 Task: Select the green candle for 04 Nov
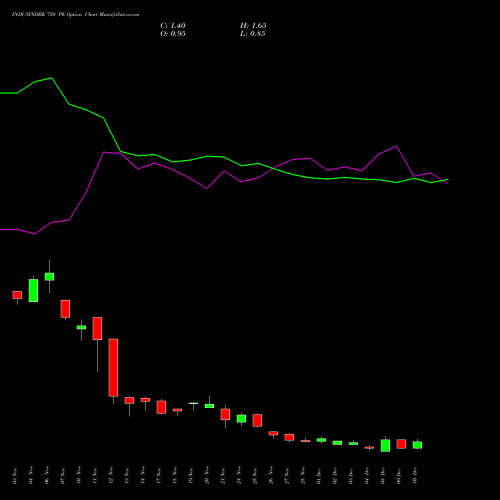click(x=33, y=290)
